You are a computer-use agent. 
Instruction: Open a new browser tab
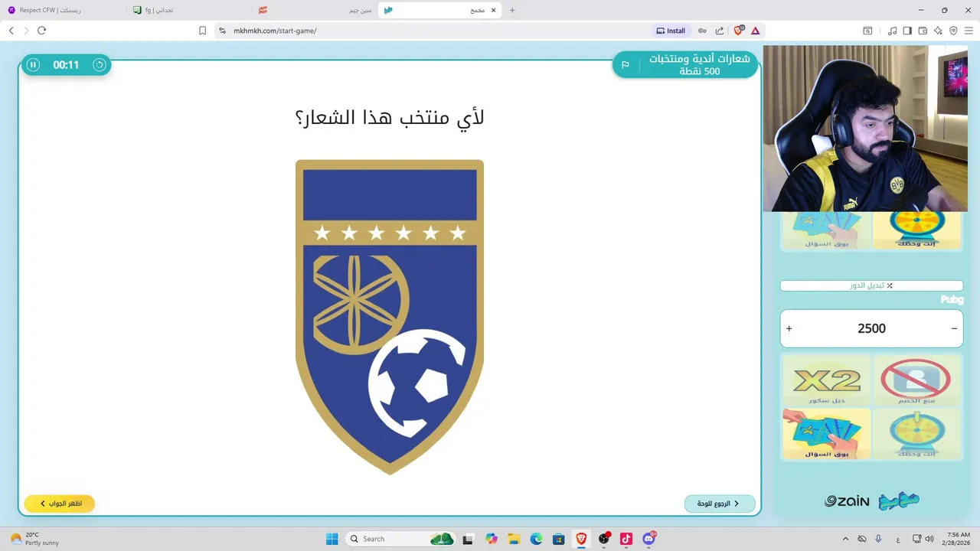click(x=512, y=10)
